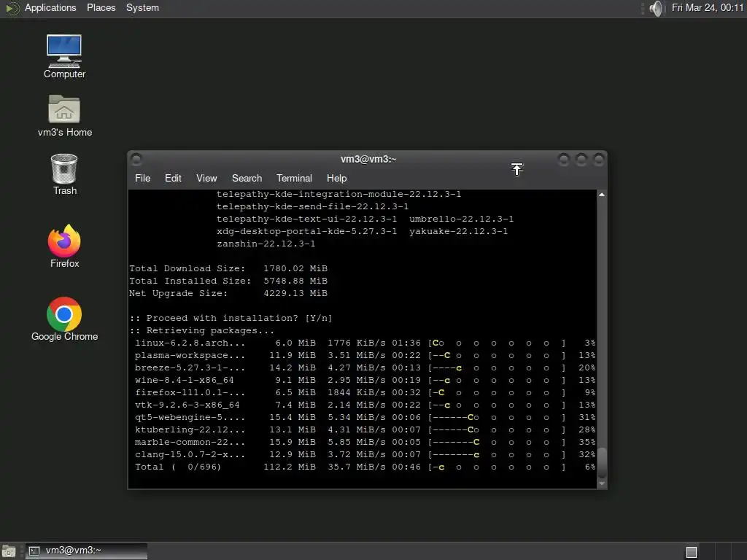Click the Total ( 0/696) progress bar

[x=497, y=467]
